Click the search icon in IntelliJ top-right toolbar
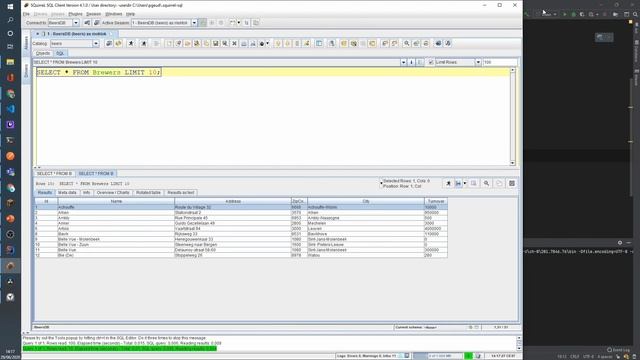Screen dimensions: 640x360 point(636,14)
